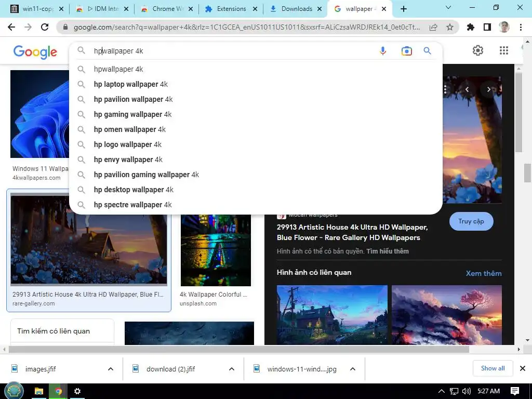Close the Downloads tab

(x=320, y=9)
